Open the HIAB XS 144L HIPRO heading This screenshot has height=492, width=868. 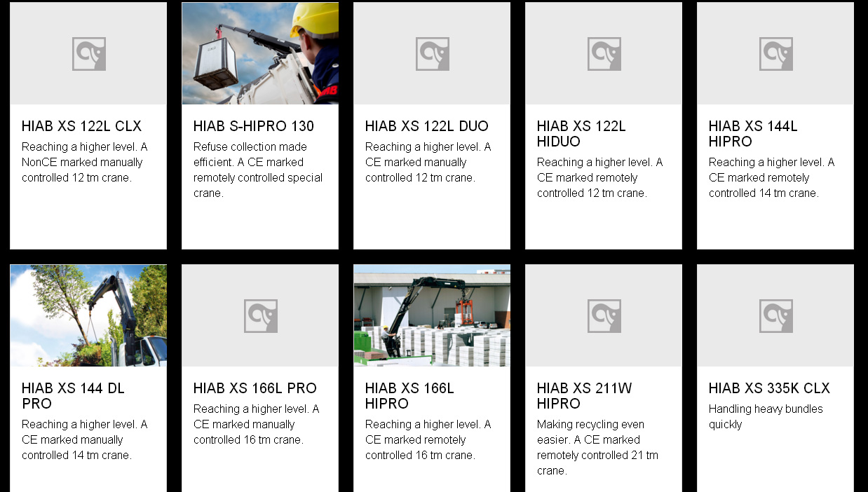click(753, 134)
